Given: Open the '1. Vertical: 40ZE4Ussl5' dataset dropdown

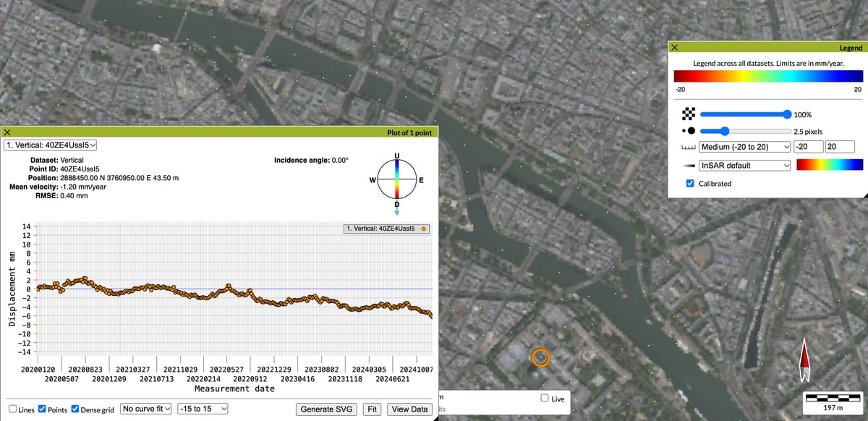Looking at the screenshot, I should click(51, 145).
